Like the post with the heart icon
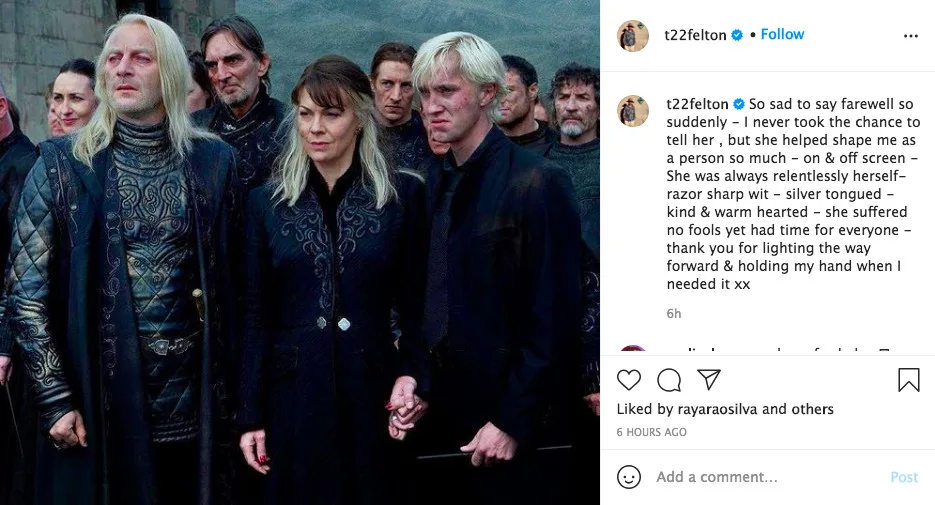Screen dimensions: 935x505 coord(629,380)
